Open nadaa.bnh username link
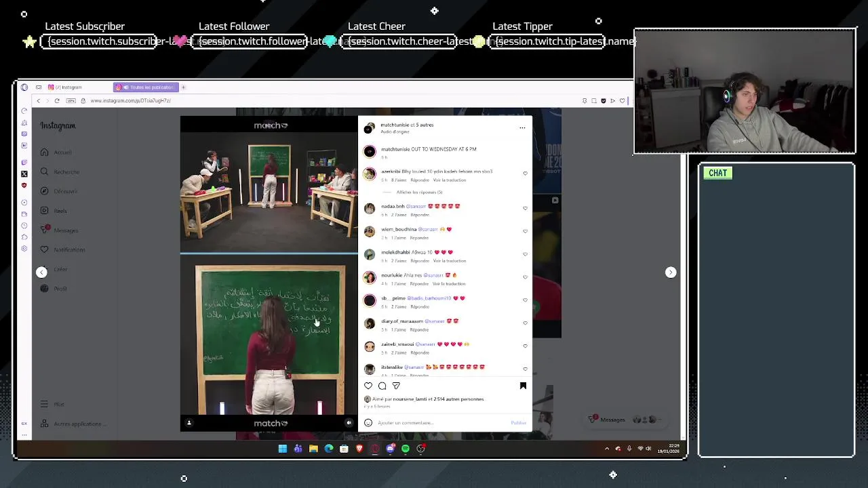The height and width of the screenshot is (488, 868). [x=393, y=206]
